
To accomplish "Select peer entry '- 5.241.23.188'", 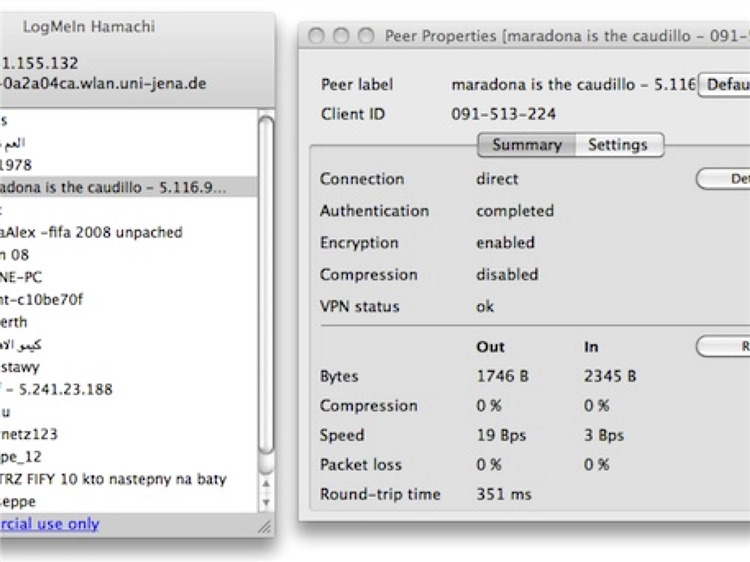I will point(128,389).
